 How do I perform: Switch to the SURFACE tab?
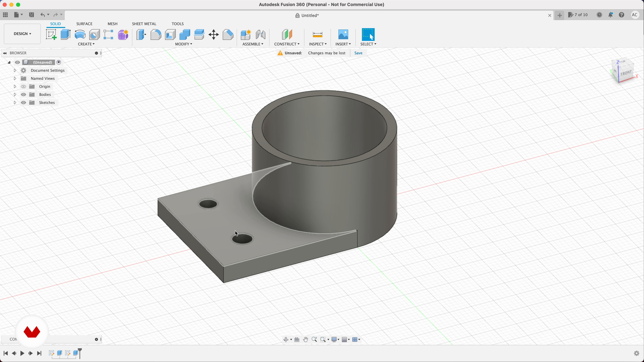[x=84, y=24]
